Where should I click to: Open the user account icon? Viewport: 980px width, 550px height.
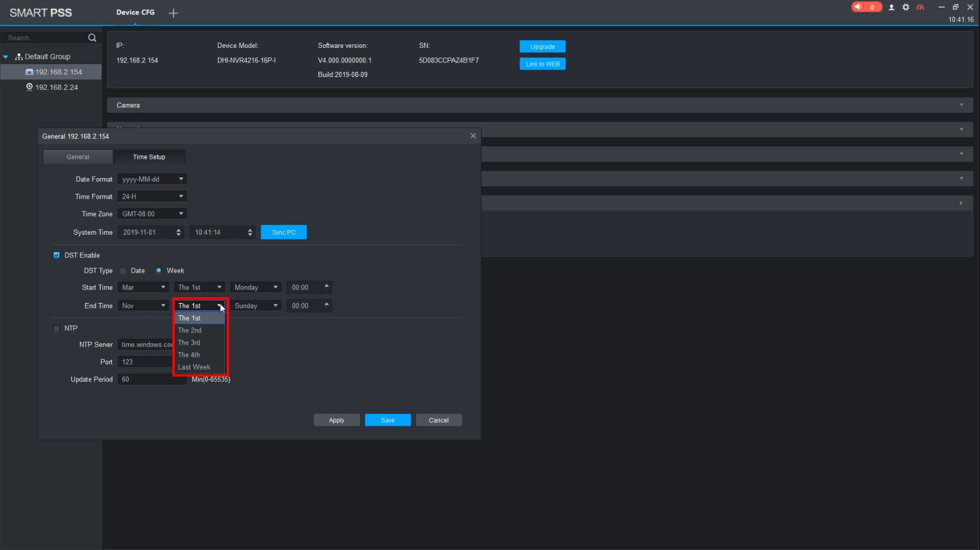891,8
